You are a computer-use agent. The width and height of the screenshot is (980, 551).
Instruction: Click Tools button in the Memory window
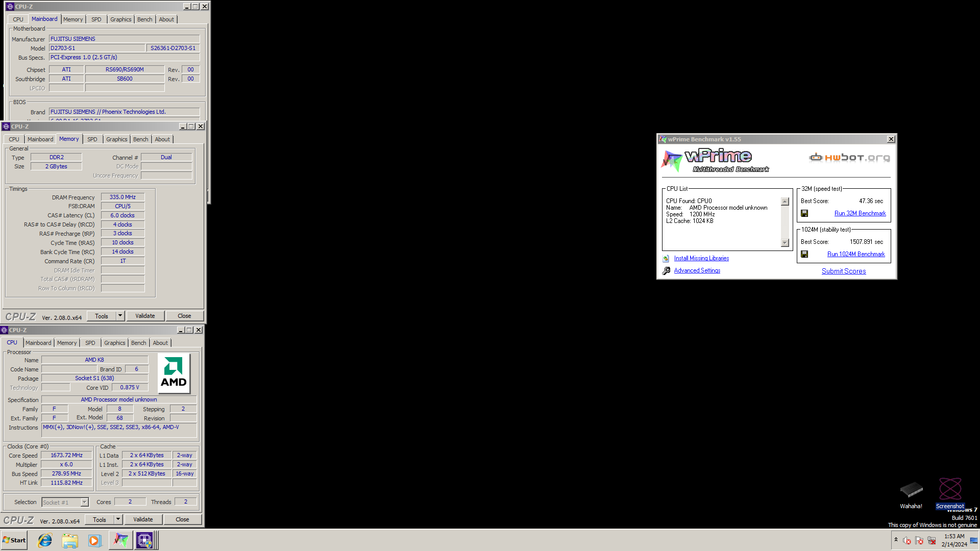coord(102,316)
